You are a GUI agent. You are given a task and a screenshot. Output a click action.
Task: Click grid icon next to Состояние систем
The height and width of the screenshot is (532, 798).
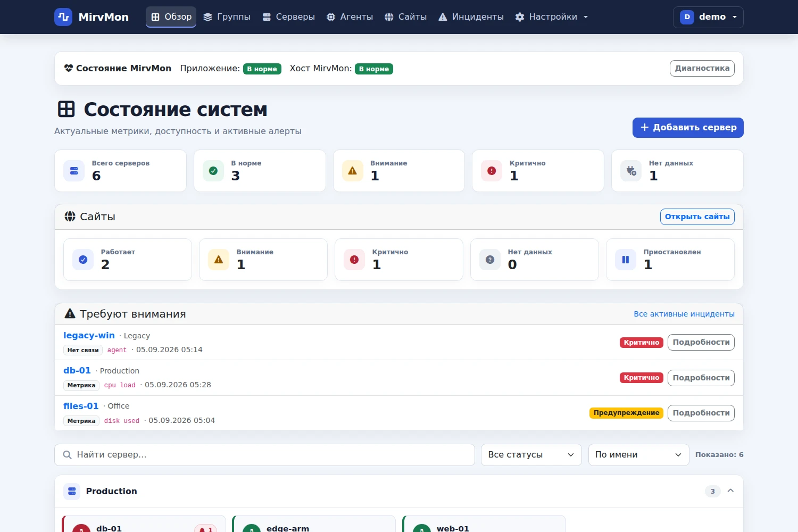(66, 109)
